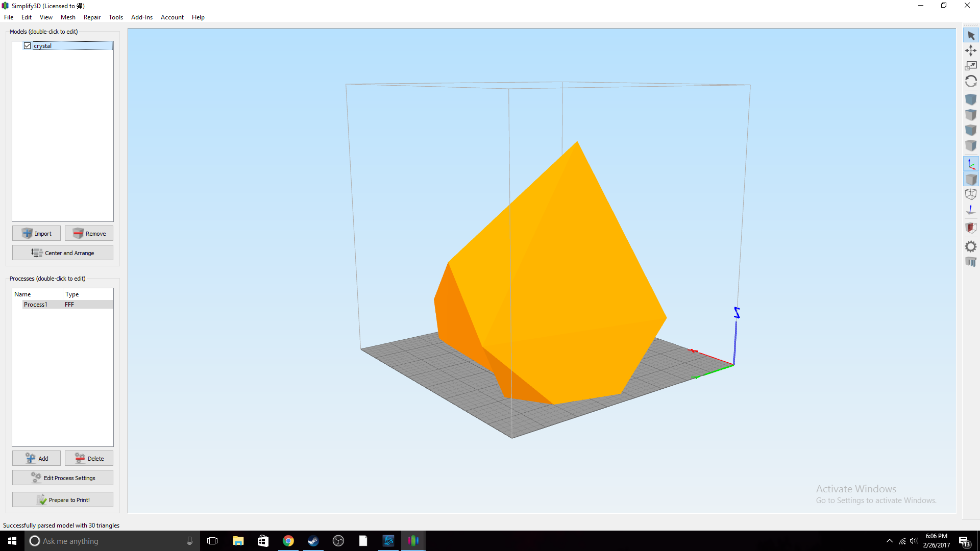Open the Edit menu
The image size is (980, 551).
[x=27, y=17]
